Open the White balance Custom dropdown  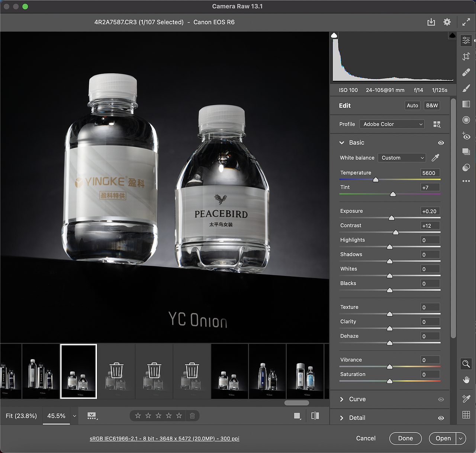click(402, 158)
